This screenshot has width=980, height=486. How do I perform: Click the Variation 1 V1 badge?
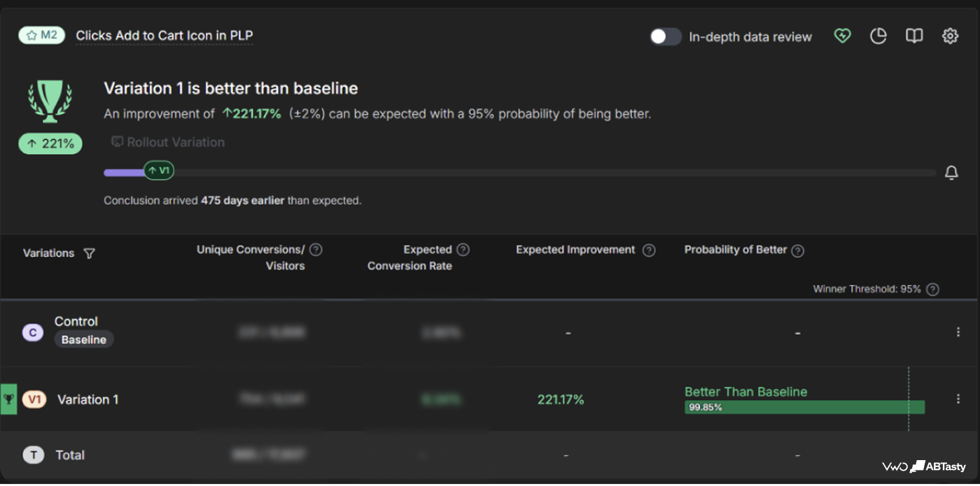point(34,399)
